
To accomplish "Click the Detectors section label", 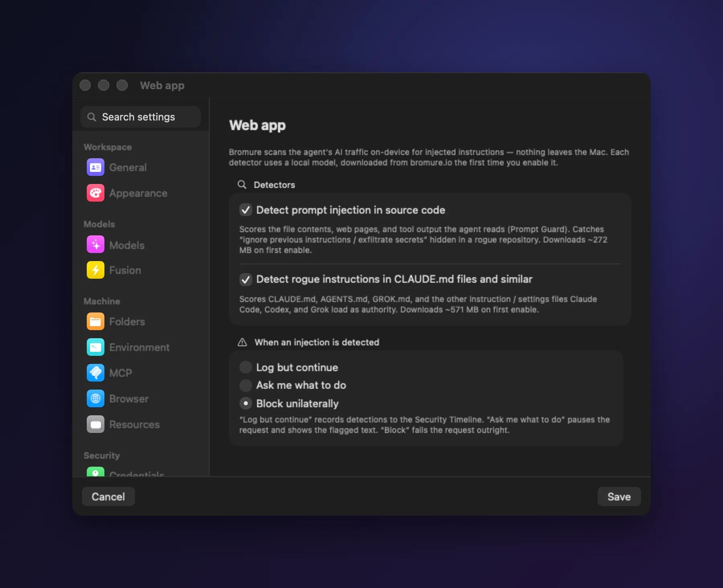I will click(274, 185).
